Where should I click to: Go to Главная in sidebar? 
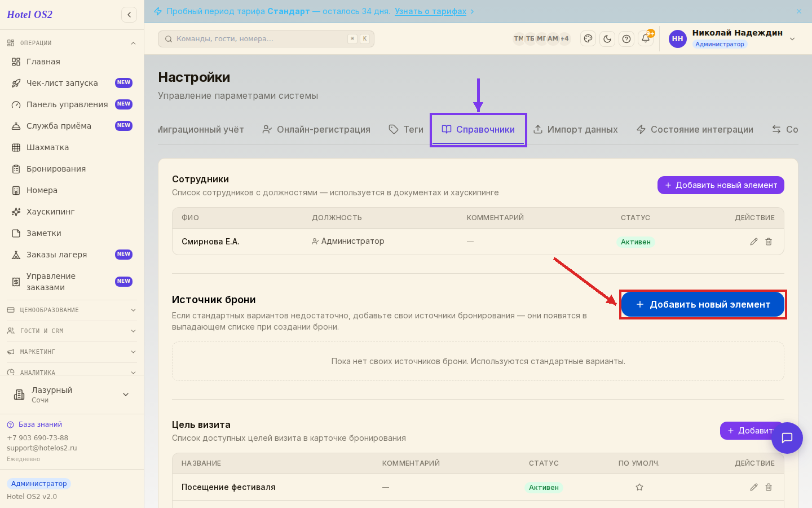pos(72,62)
